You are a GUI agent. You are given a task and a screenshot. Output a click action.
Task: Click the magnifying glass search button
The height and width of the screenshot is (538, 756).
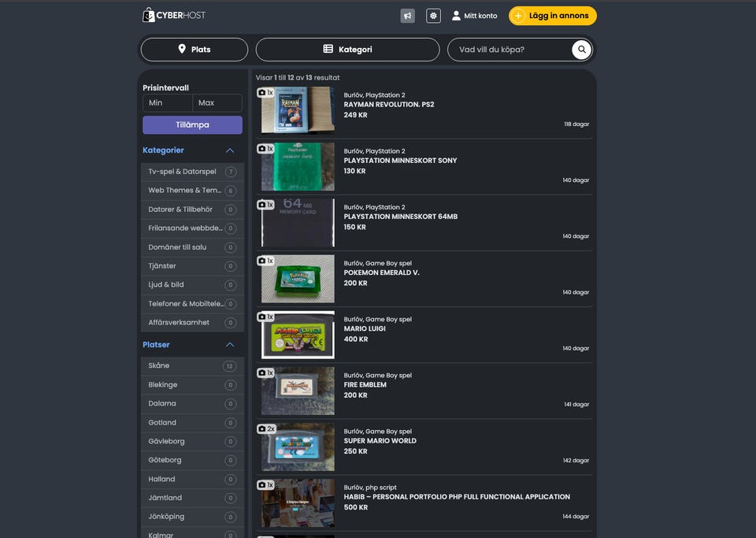pyautogui.click(x=581, y=50)
